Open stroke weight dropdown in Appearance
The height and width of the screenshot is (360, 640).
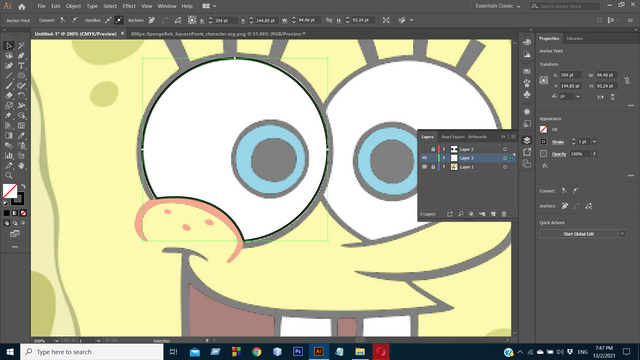pos(595,142)
